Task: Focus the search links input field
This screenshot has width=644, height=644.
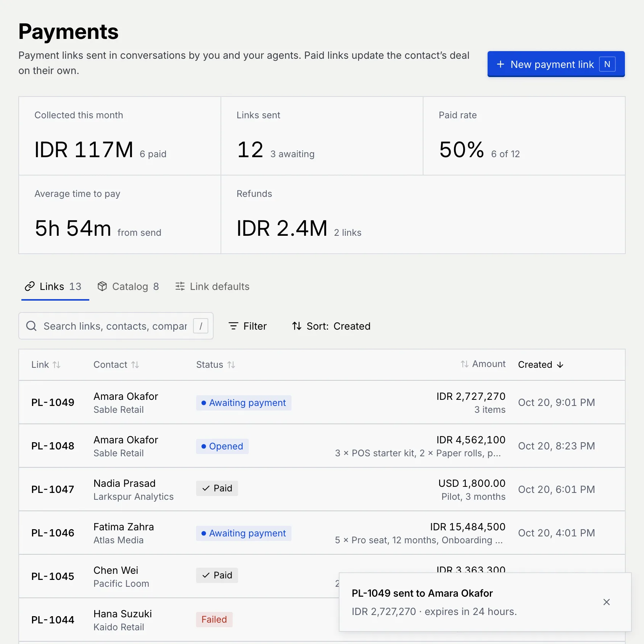Action: (x=116, y=326)
